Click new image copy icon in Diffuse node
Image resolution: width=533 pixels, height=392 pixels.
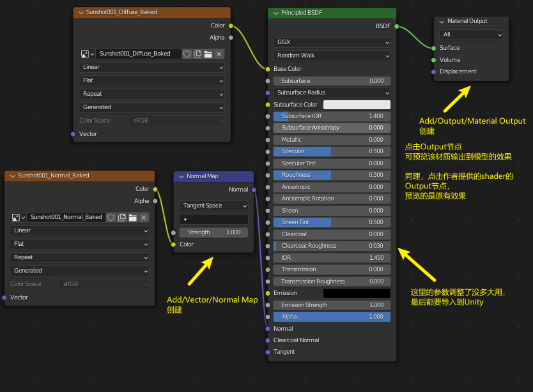pos(197,54)
